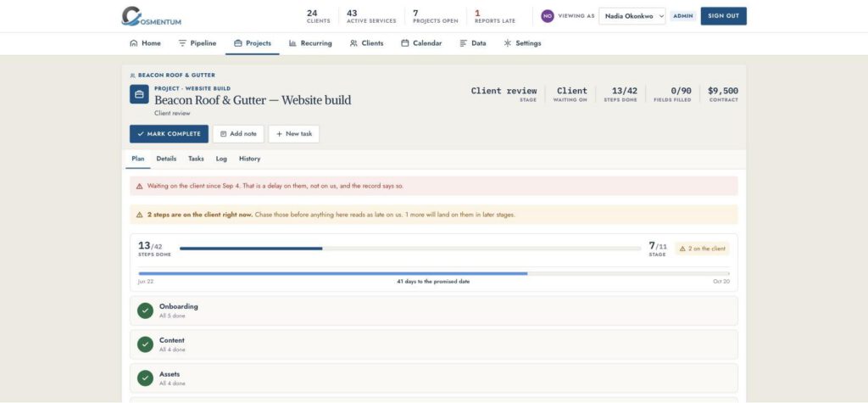The width and height of the screenshot is (868, 403).
Task: Expand the Content stage row
Action: (x=433, y=344)
